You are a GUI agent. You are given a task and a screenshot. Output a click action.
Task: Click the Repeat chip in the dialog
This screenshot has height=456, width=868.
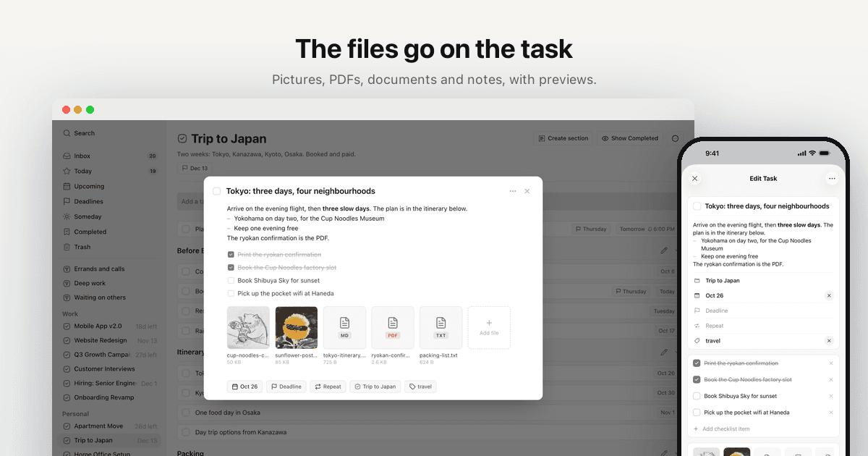tap(328, 387)
